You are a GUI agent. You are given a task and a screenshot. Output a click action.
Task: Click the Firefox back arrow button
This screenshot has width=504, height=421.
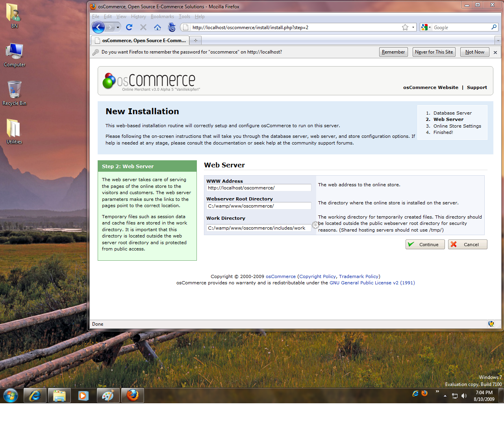point(98,27)
